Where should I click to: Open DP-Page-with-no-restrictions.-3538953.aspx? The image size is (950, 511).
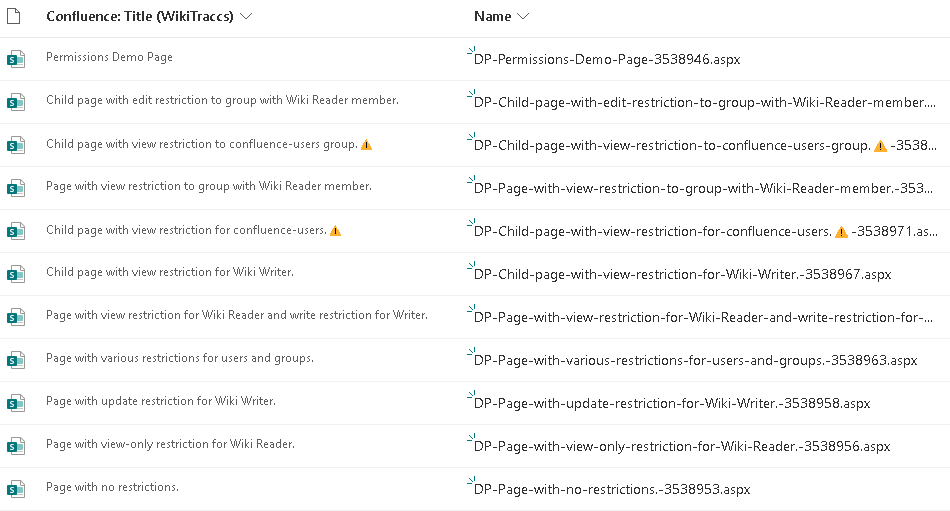point(612,490)
